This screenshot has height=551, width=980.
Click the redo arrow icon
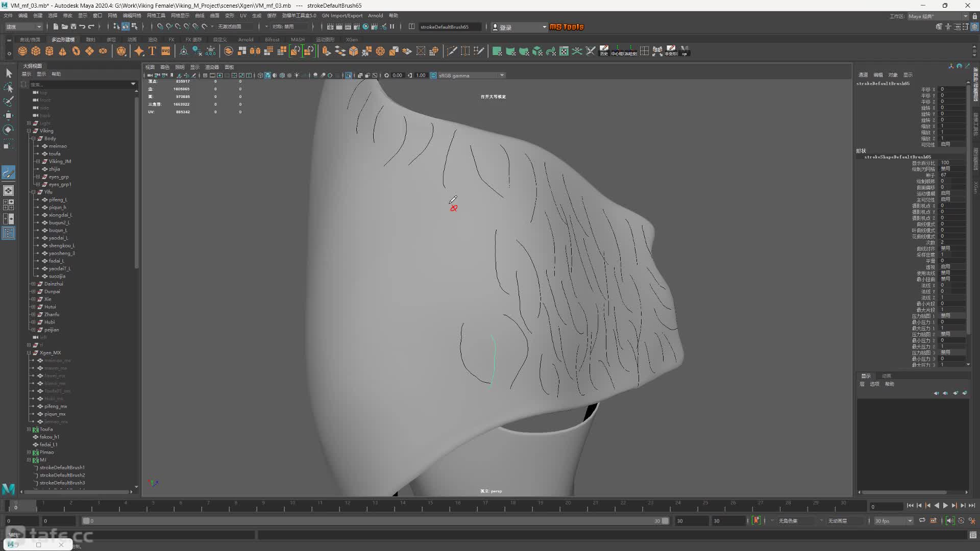(x=91, y=27)
